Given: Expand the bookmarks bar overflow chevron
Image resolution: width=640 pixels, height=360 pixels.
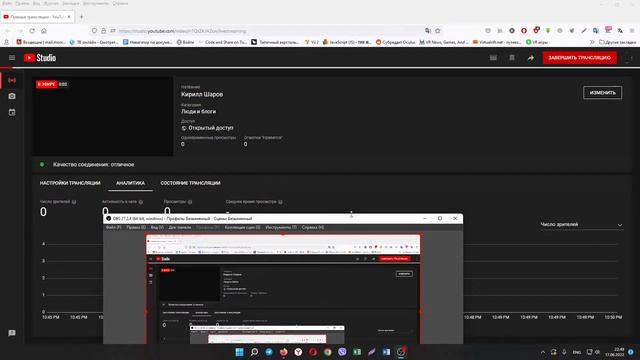Looking at the screenshot, I should tap(592, 42).
